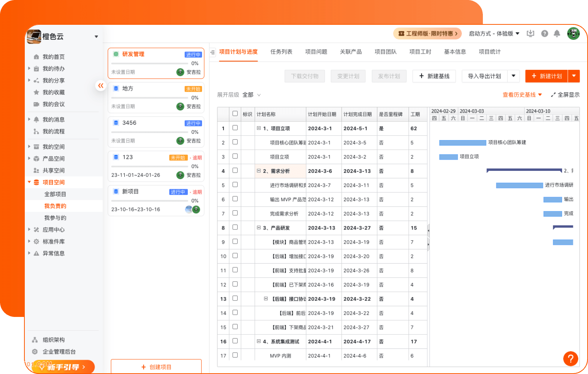Click the user avatar in top right
The height and width of the screenshot is (374, 588).
(x=573, y=33)
